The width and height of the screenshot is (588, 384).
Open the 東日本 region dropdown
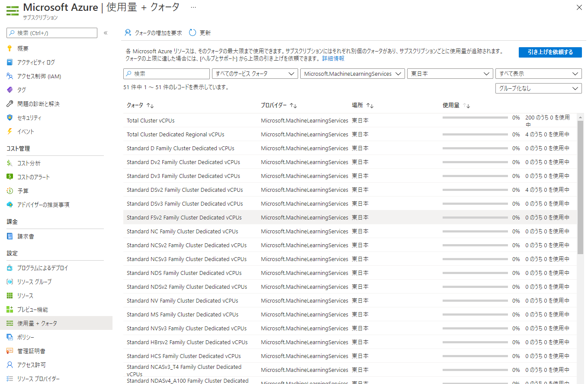coord(450,74)
